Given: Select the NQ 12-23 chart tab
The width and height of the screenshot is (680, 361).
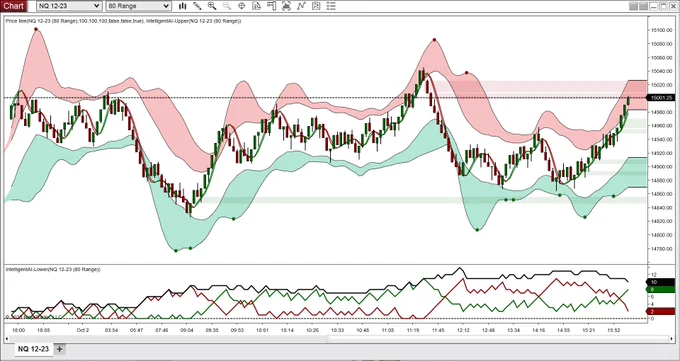Looking at the screenshot, I should [x=33, y=349].
